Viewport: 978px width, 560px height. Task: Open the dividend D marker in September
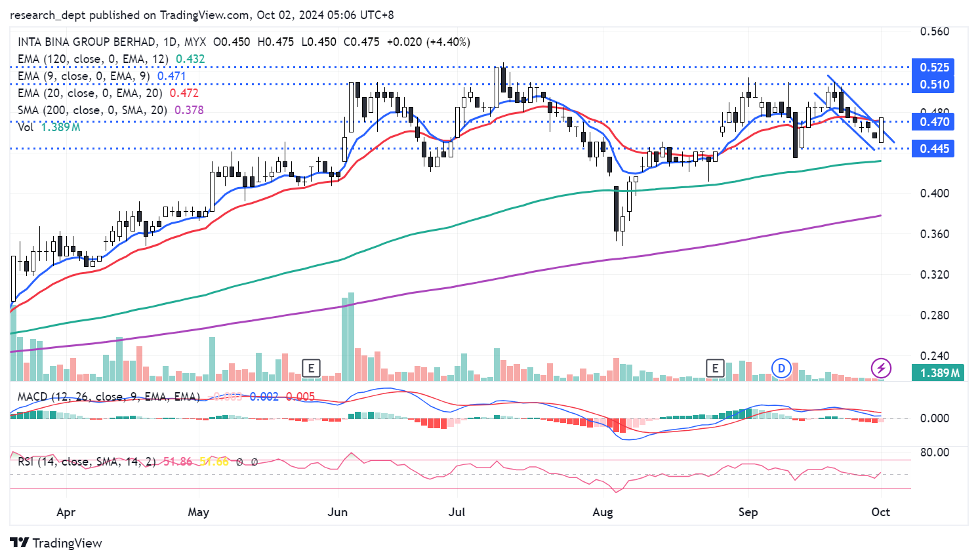(x=781, y=368)
